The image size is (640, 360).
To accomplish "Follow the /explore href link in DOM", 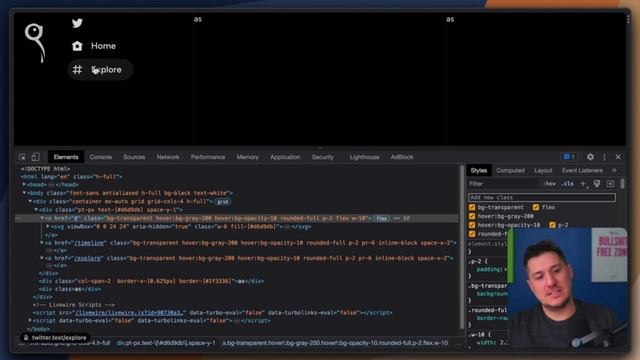I will (x=88, y=258).
